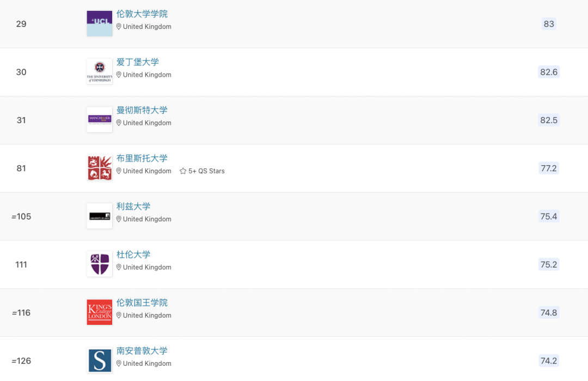Click the Southampton 'S' logo

(100, 360)
